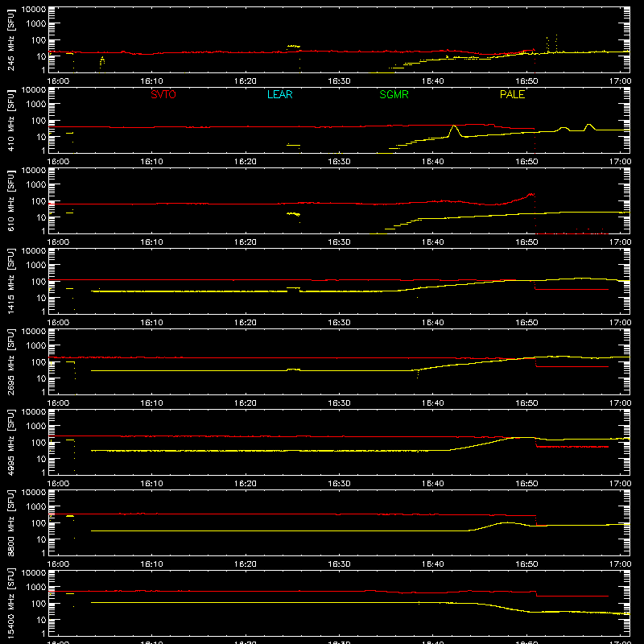Click the red curve's peak near 16:50 in the 610 MHz panel

(x=531, y=194)
